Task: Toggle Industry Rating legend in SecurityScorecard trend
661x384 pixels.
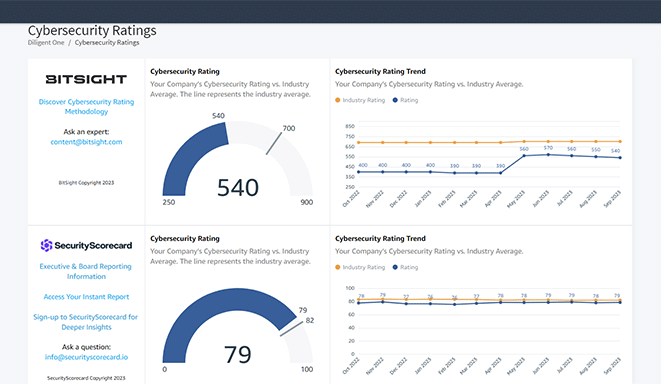Action: pos(360,267)
